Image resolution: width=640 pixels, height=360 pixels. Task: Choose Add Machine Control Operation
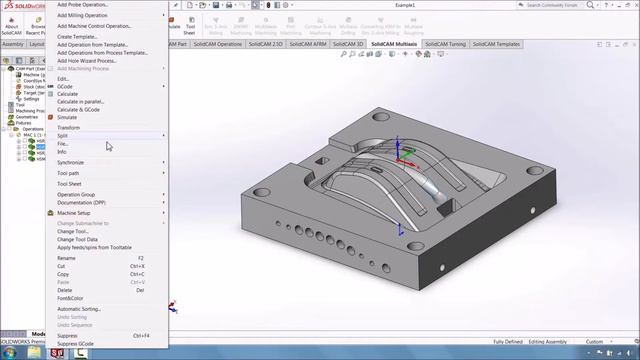[x=94, y=26]
